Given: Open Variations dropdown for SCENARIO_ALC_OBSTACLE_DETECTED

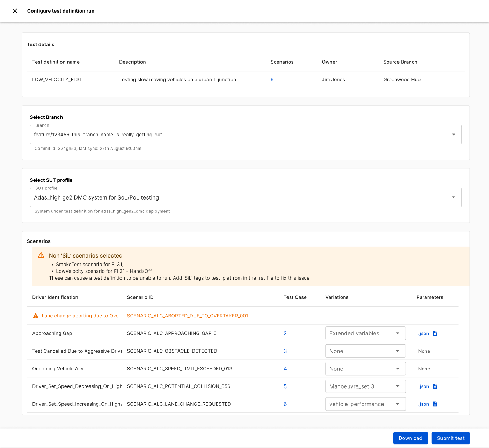Looking at the screenshot, I should [365, 351].
